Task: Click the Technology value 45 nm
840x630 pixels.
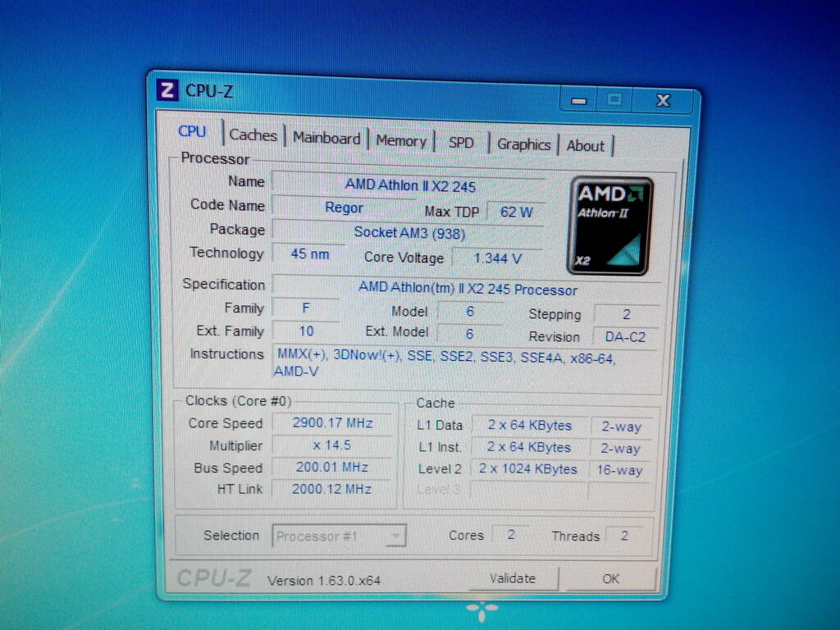Action: pyautogui.click(x=309, y=253)
